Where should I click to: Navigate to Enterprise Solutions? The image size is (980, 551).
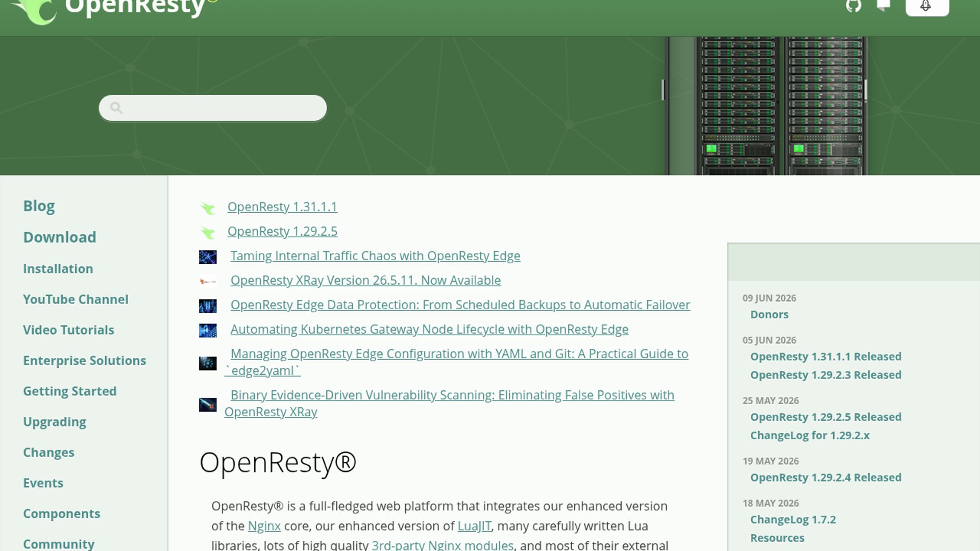tap(85, 360)
